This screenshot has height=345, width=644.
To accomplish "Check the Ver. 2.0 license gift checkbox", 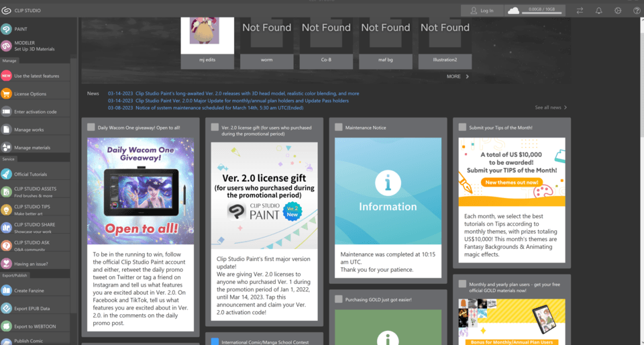I will (x=215, y=128).
